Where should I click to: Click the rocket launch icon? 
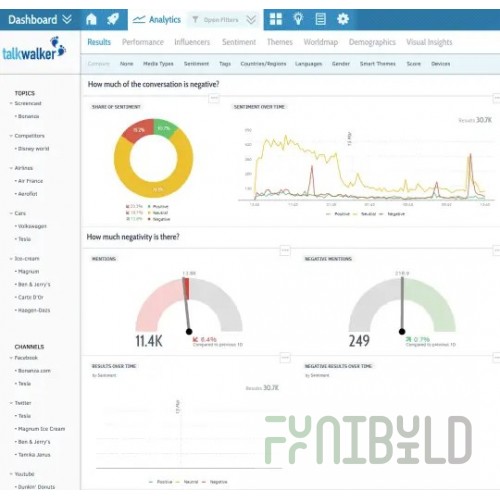tap(113, 19)
